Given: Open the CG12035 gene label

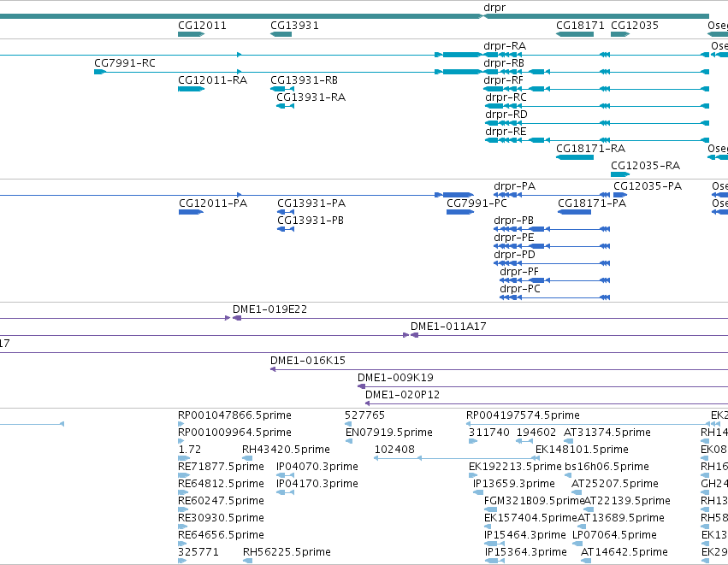Looking at the screenshot, I should coord(634,26).
